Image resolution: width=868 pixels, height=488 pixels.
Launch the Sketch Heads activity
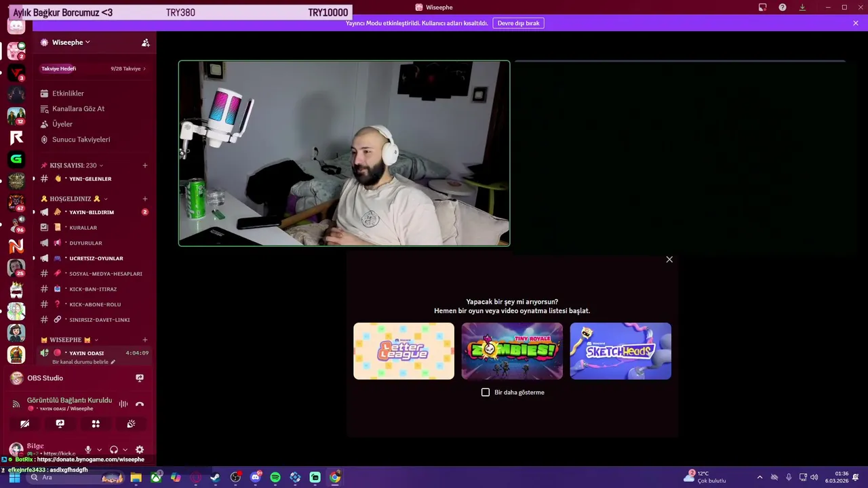pos(620,351)
